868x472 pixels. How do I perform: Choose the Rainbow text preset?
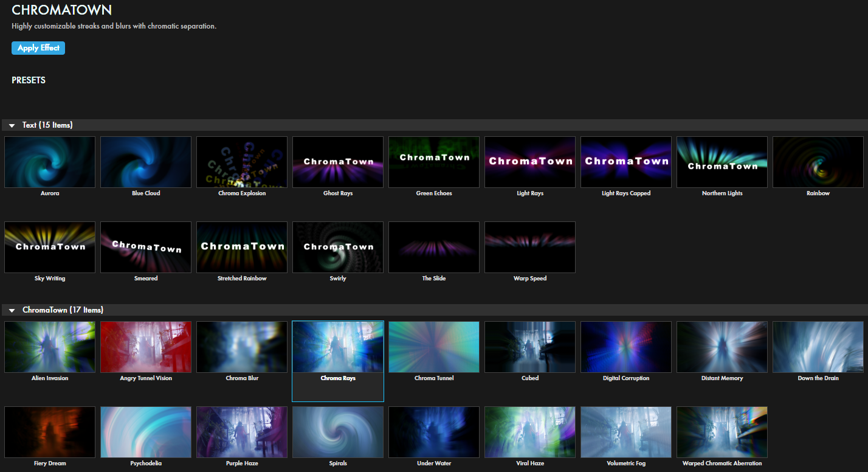click(818, 162)
